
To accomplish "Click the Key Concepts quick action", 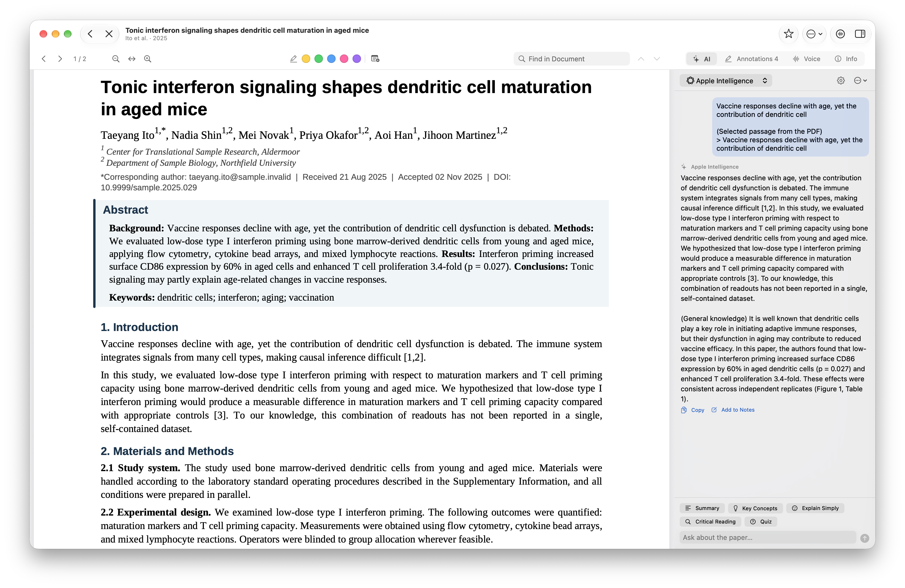I will pos(755,508).
